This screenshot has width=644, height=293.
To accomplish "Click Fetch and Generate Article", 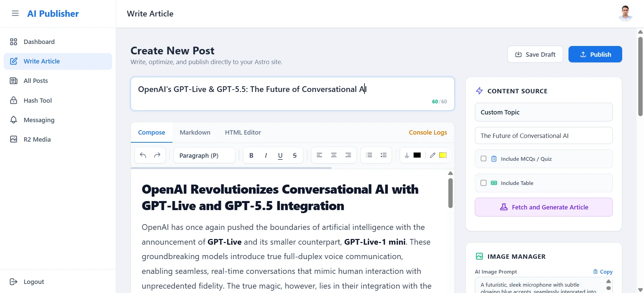I will [x=544, y=207].
